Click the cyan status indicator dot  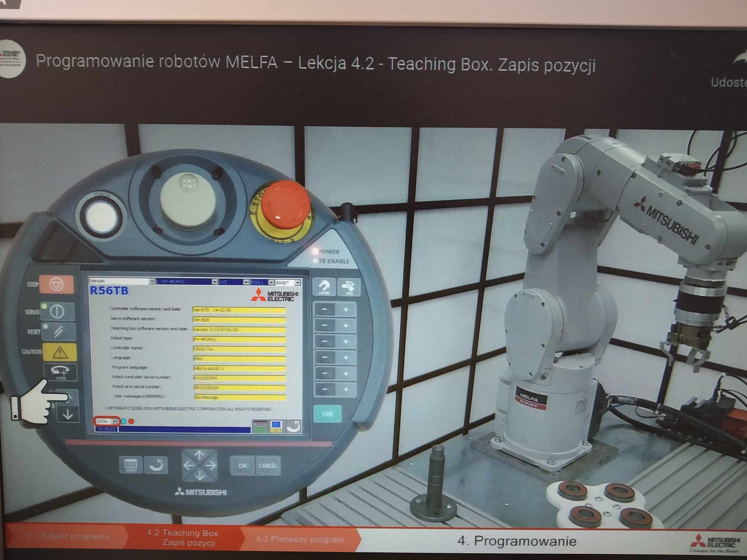click(124, 421)
